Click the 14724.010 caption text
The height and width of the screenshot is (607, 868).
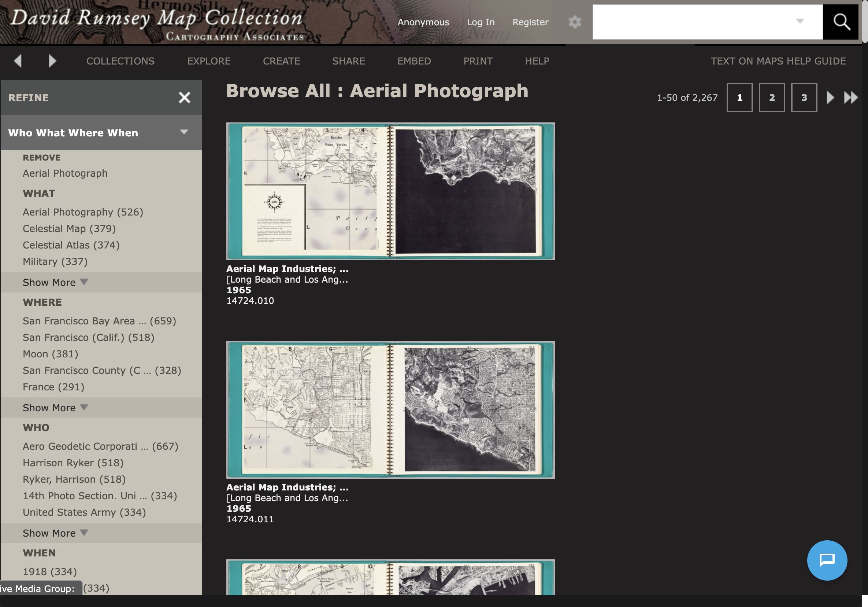250,301
